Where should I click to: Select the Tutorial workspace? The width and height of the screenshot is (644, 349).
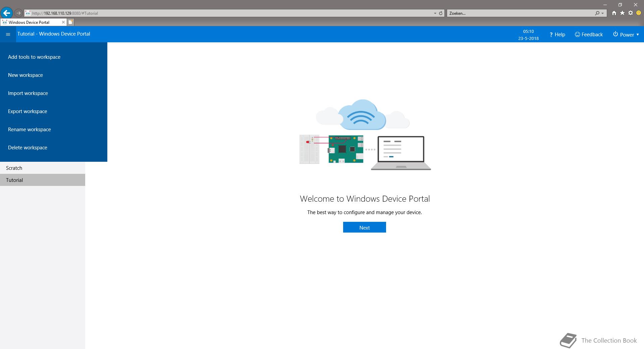tap(43, 180)
